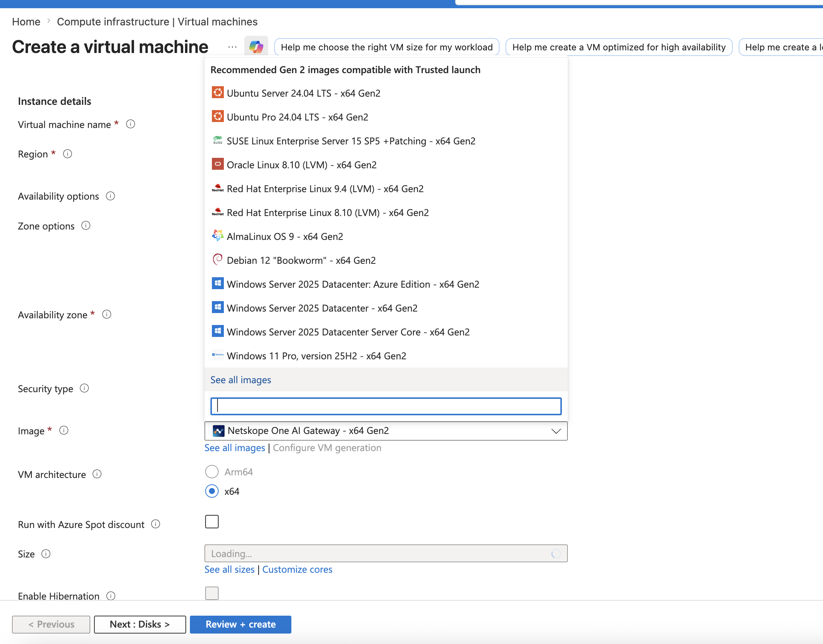Show info for Zone options
The image size is (823, 644).
point(86,225)
